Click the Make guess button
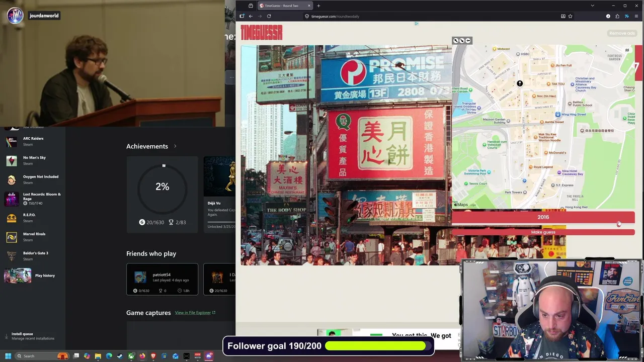Viewport: 644px width, 362px height. 543,232
